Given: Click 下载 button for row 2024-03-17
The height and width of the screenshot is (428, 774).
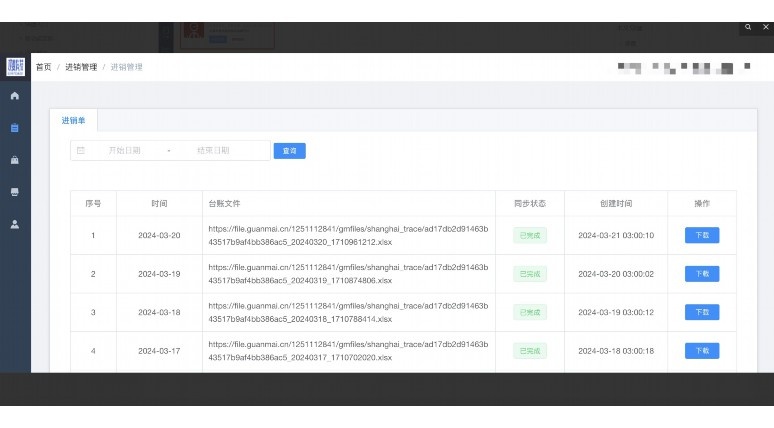Looking at the screenshot, I should 702,350.
